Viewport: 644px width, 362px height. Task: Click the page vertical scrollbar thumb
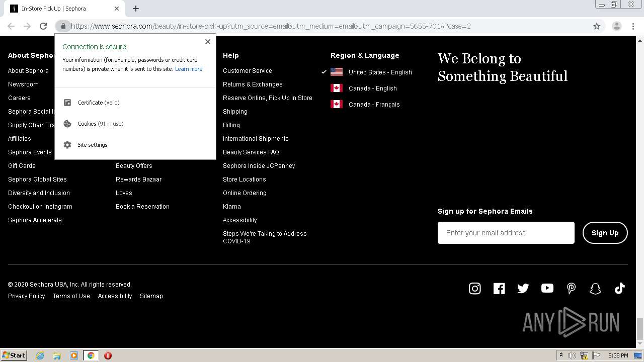click(x=640, y=329)
